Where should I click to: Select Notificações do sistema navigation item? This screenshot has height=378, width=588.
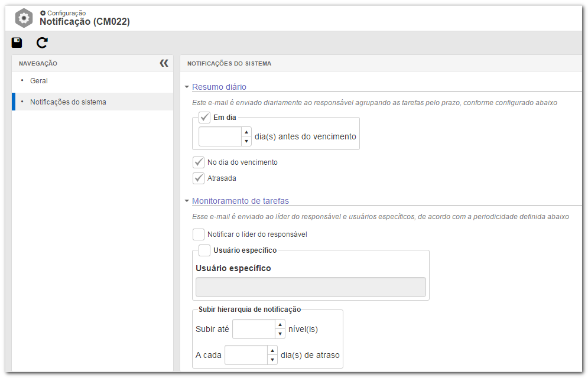93,102
